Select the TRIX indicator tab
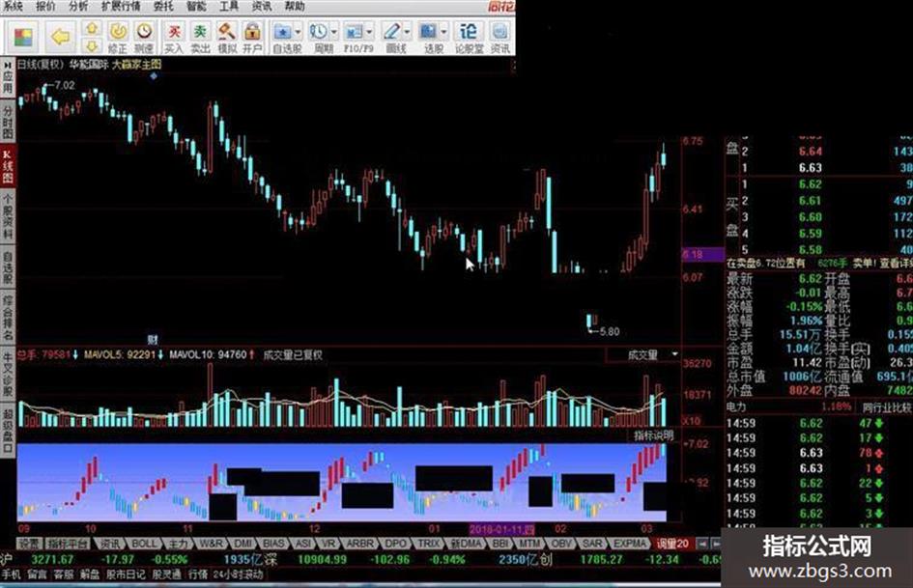This screenshot has width=913, height=588. [429, 544]
